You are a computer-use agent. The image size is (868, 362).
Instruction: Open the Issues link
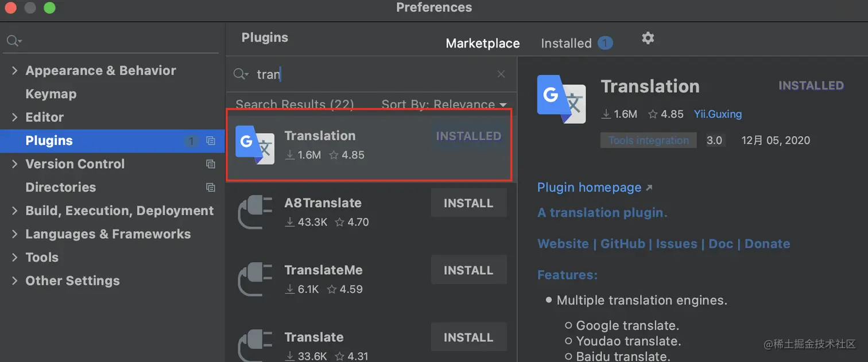click(x=676, y=244)
